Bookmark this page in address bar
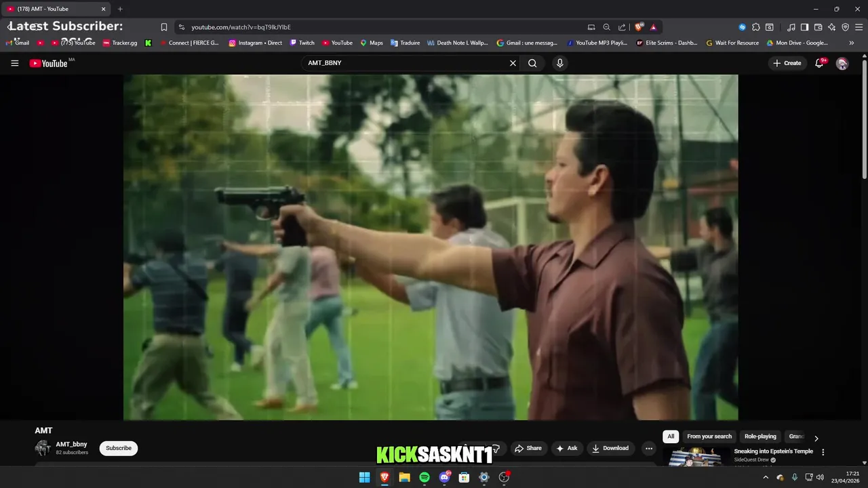 click(163, 27)
